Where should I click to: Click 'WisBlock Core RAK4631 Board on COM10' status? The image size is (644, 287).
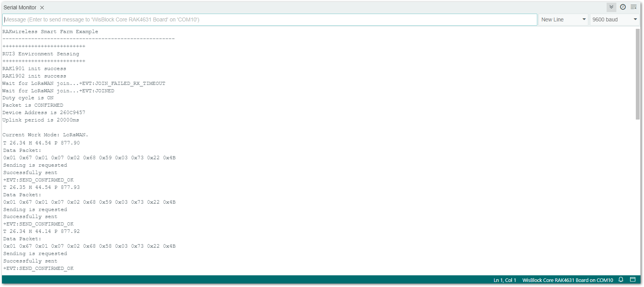(x=567, y=280)
